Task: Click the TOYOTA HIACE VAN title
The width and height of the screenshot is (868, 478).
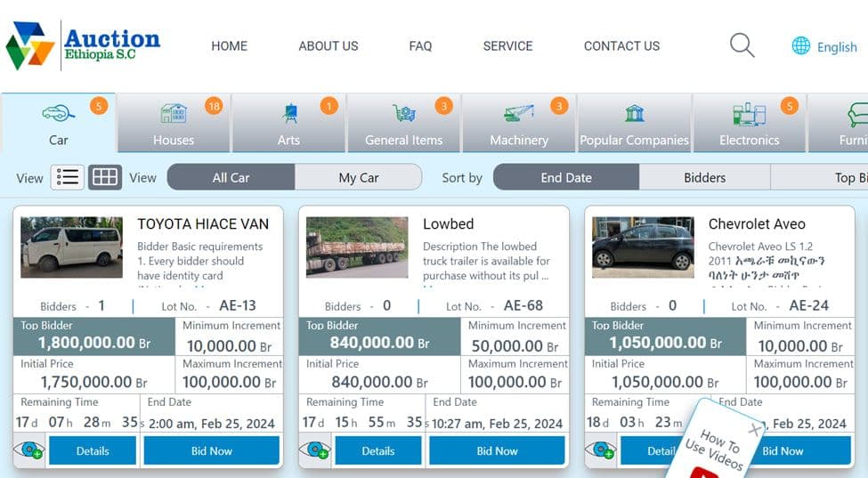Action: click(203, 224)
